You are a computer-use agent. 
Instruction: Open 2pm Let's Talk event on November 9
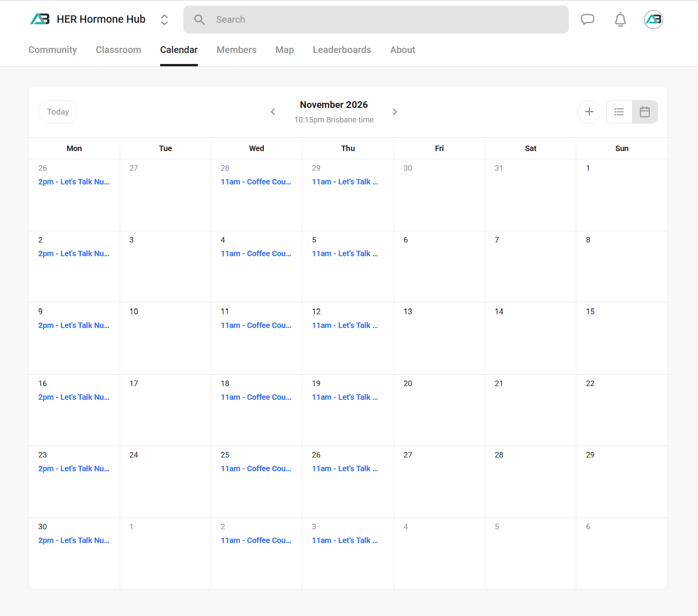tap(74, 325)
